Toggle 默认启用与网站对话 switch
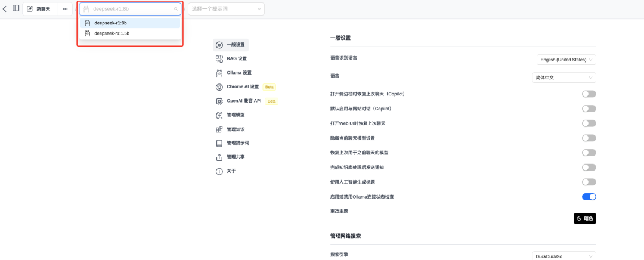The width and height of the screenshot is (644, 260). tap(589, 109)
